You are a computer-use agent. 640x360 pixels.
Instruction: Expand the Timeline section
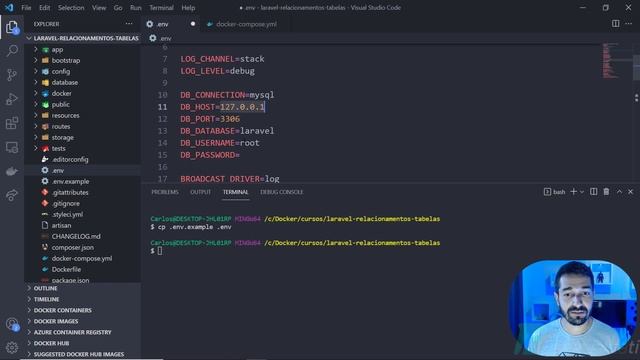[83, 300]
